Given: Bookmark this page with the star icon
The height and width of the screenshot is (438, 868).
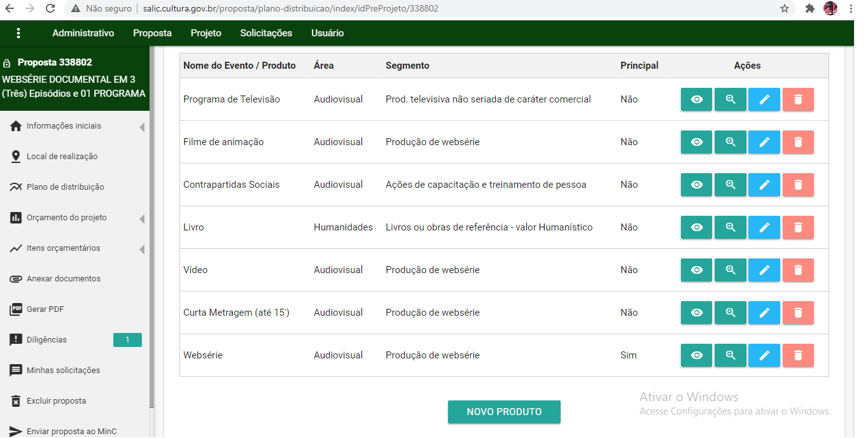Looking at the screenshot, I should point(785,9).
